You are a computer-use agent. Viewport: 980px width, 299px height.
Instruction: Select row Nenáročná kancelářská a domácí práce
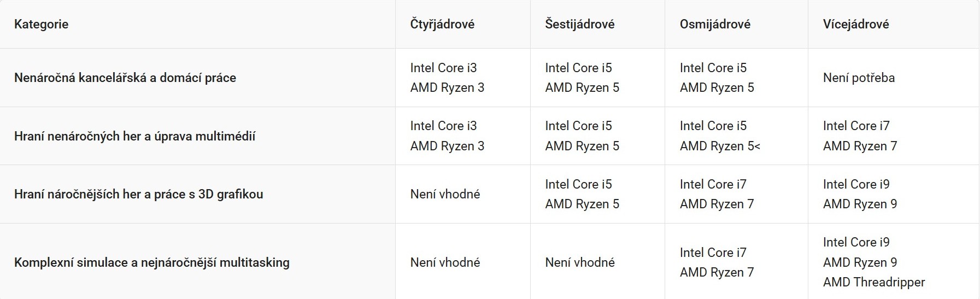pyautogui.click(x=490, y=78)
